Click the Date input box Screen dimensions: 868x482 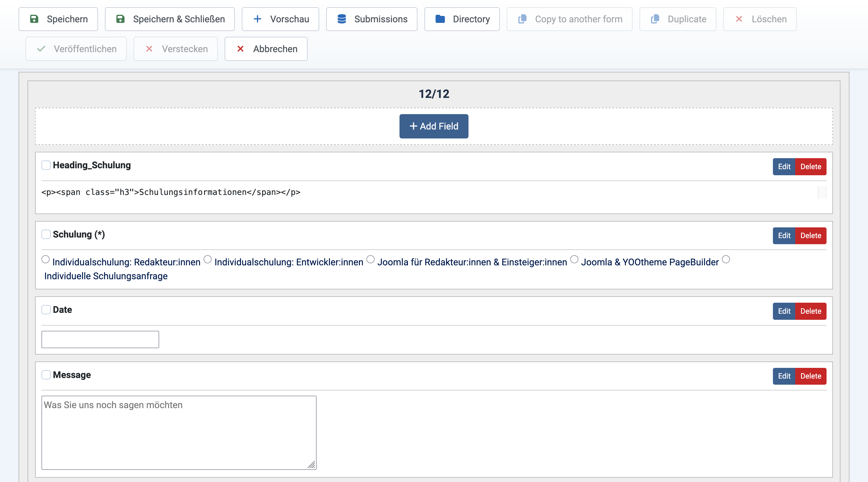[x=100, y=339]
